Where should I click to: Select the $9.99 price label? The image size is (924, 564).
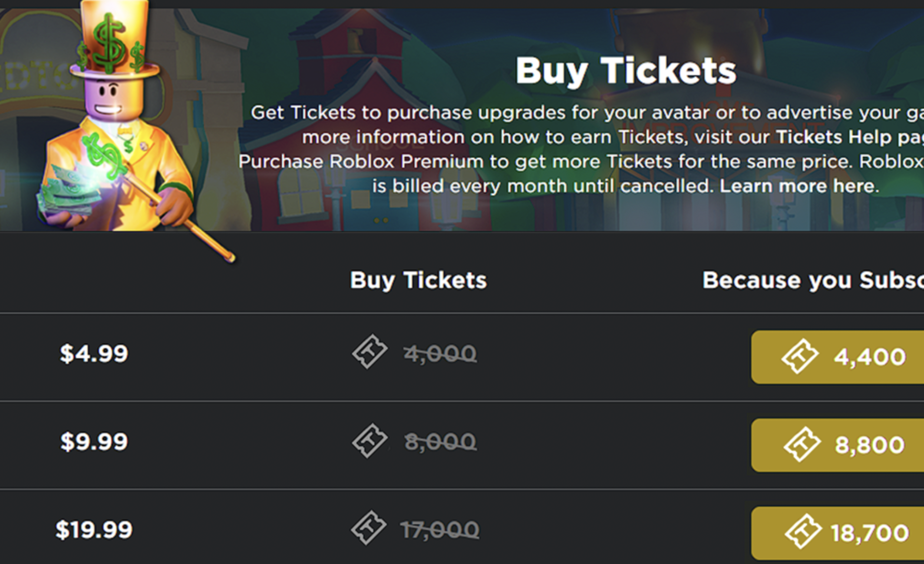(x=94, y=442)
